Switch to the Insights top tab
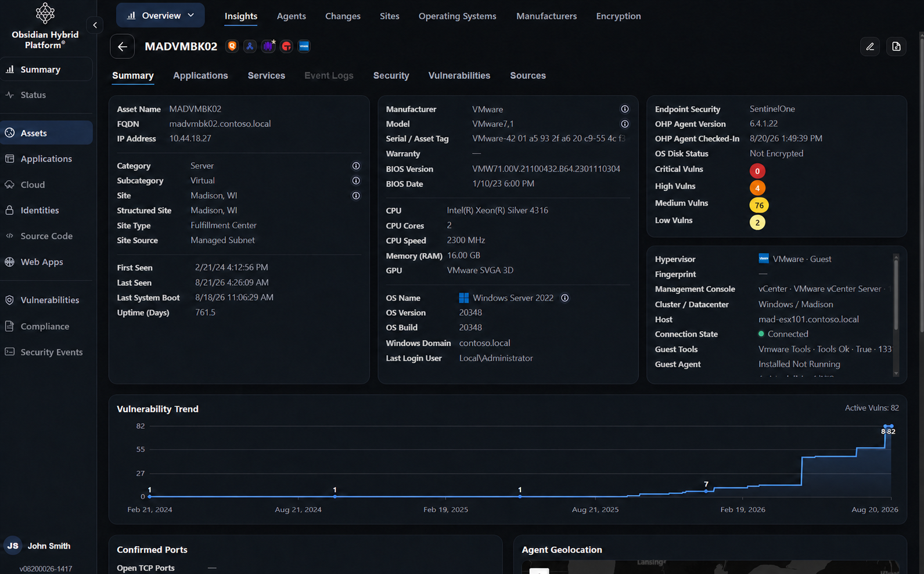 pos(241,16)
